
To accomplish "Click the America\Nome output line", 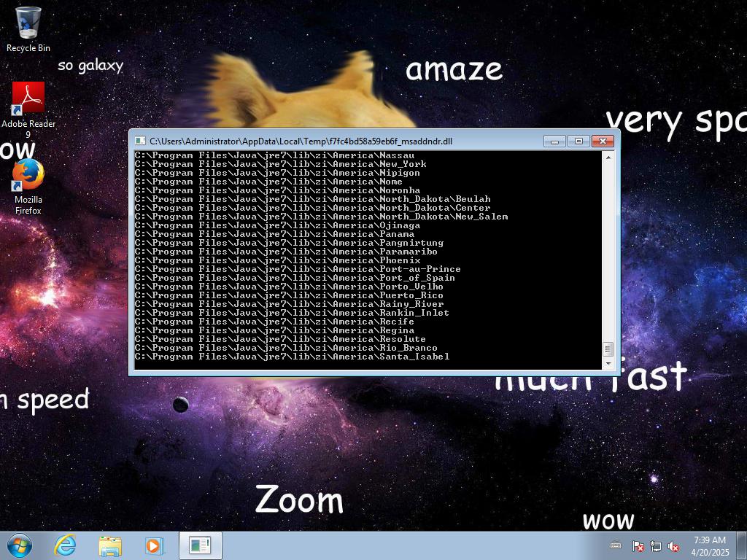I will coord(268,182).
